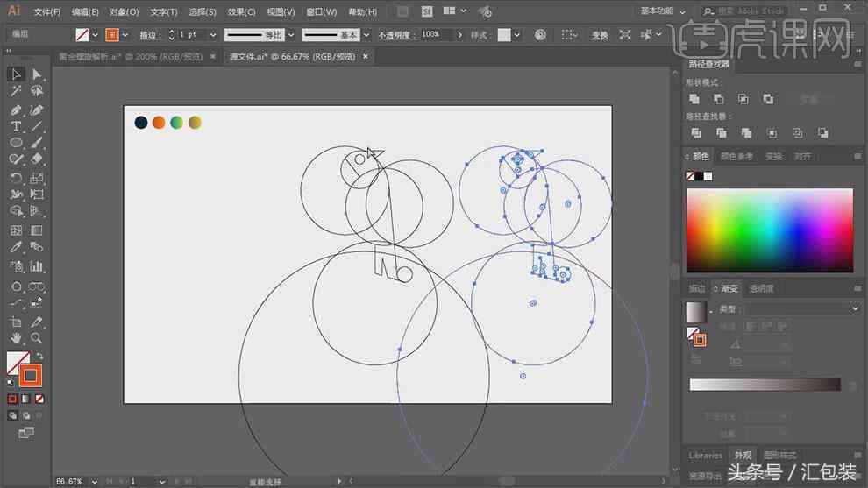Select the Scale tool
868x488 pixels.
(37, 178)
